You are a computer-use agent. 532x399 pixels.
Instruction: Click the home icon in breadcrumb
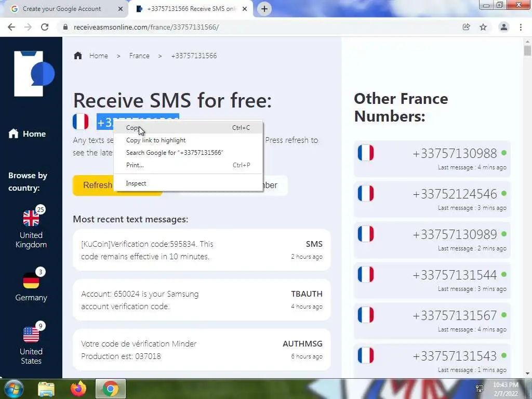pos(78,56)
